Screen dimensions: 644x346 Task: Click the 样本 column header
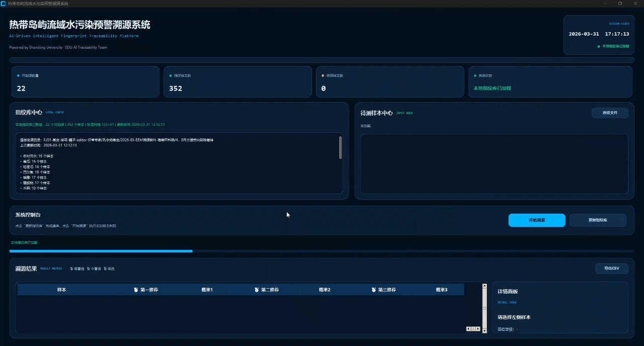(x=61, y=290)
